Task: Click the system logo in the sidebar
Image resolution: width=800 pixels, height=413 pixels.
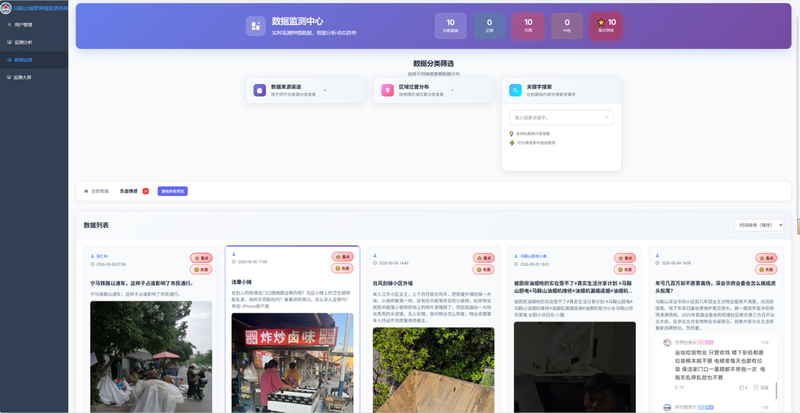Action: click(6, 8)
